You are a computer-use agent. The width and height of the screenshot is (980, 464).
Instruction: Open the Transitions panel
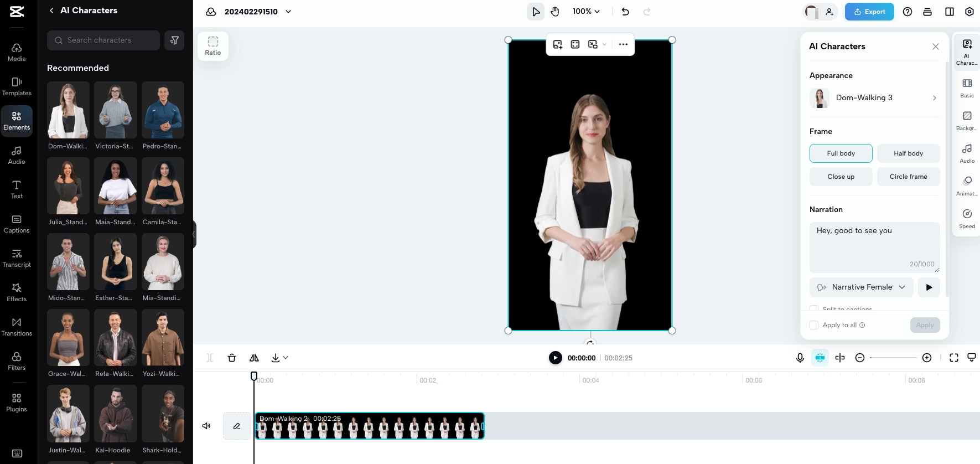click(x=17, y=326)
